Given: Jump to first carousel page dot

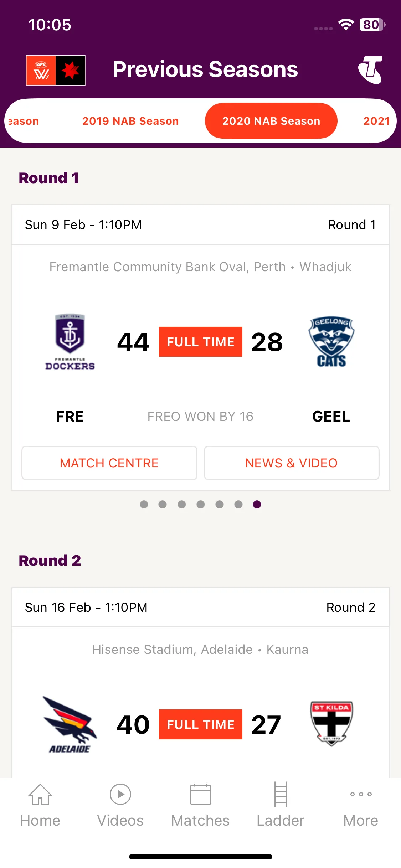Looking at the screenshot, I should pyautogui.click(x=144, y=504).
